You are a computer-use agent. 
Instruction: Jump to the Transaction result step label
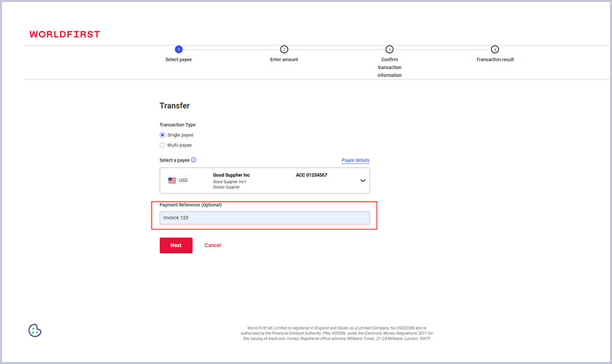pos(495,60)
